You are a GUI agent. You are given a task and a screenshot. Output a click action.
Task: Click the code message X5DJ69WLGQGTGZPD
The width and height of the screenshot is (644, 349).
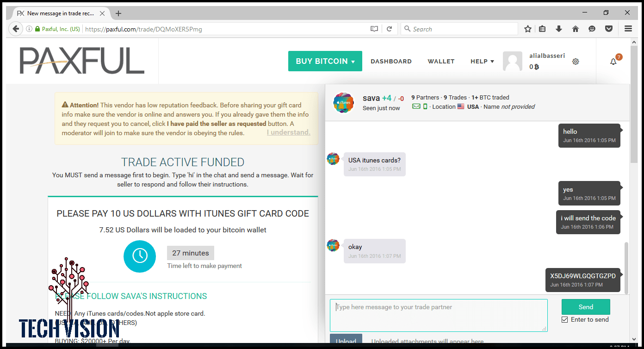point(583,280)
